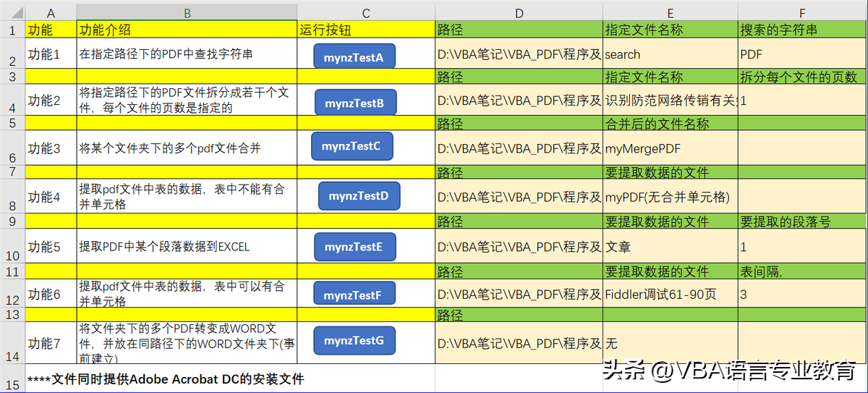Launch the mynzTestD macro button
This screenshot has height=393, width=868.
359,195
